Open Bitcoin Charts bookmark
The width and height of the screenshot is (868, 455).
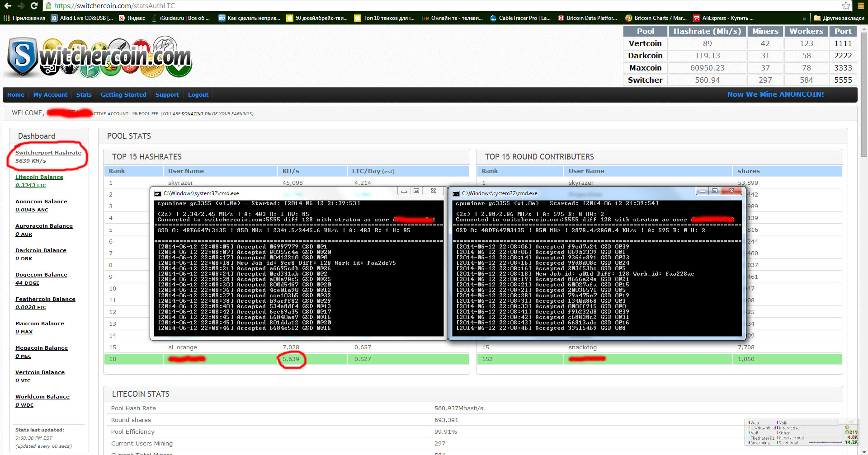(656, 18)
